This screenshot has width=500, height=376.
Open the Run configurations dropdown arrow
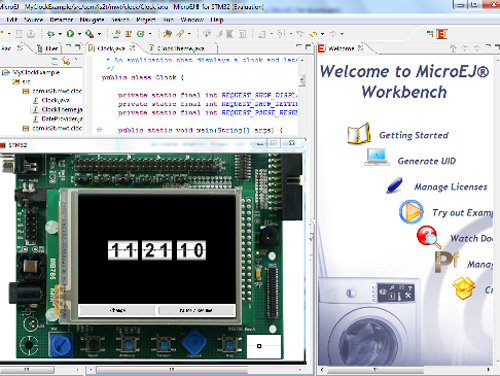click(79, 34)
